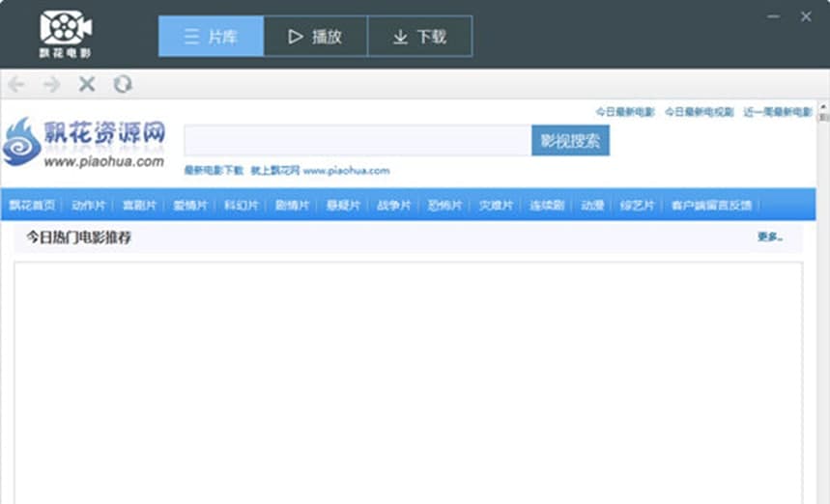Select the 动作片 category
Image resolution: width=830 pixels, height=504 pixels.
[x=88, y=206]
